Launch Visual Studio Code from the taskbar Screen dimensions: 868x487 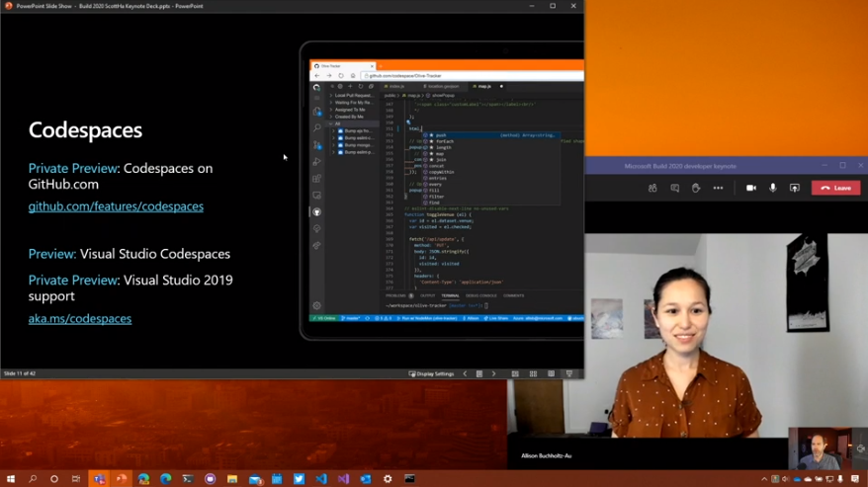[321, 479]
